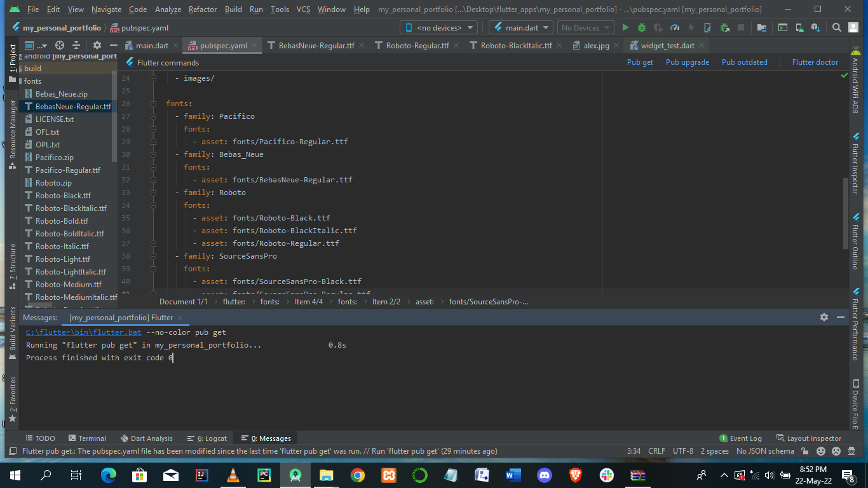868x488 pixels.
Task: Click Flutter Attach phone icon
Action: (x=708, y=28)
